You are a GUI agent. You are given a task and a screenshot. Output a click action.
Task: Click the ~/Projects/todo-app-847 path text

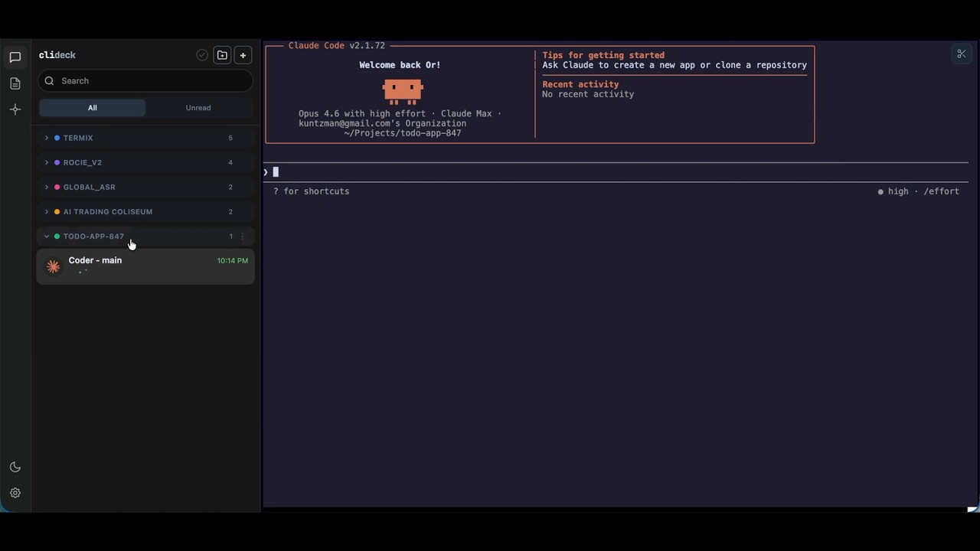(403, 133)
